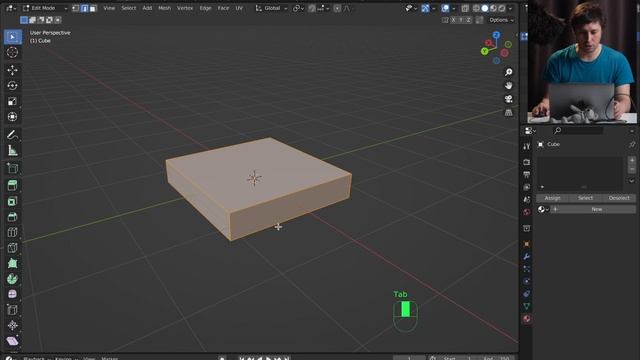The height and width of the screenshot is (360, 640).
Task: Click the viewport zoom icon
Action: coord(509,72)
